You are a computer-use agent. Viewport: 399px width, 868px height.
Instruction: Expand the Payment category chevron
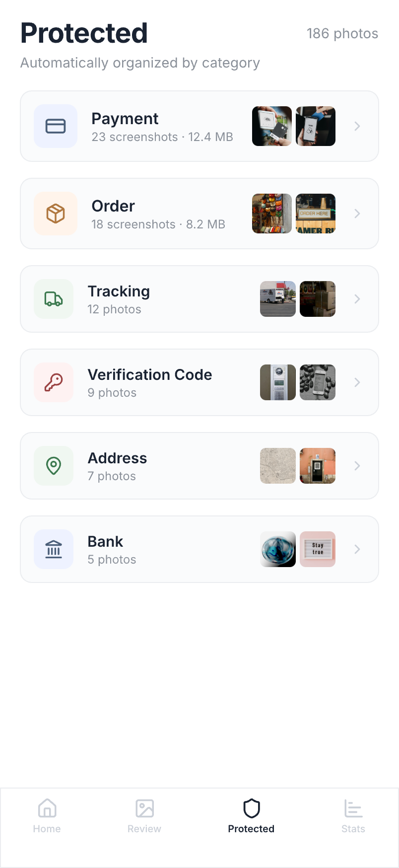click(357, 126)
